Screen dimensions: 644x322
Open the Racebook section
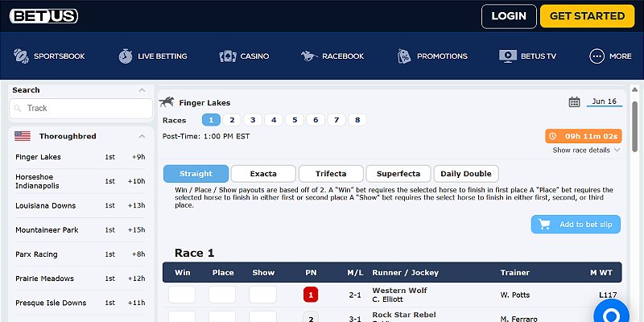pos(332,56)
